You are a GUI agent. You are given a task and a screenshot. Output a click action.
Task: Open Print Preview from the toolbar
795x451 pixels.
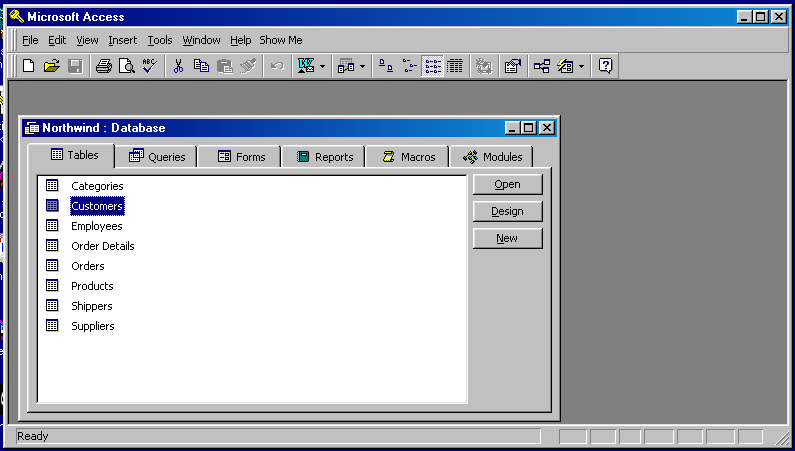point(127,66)
